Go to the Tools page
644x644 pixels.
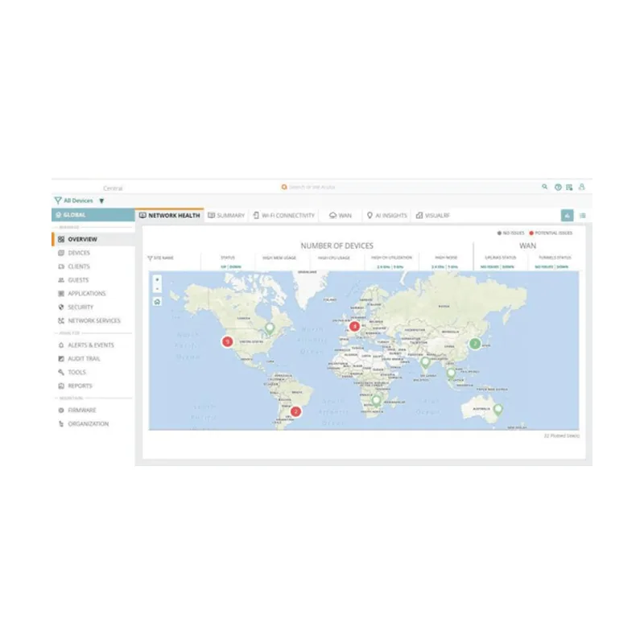(76, 373)
